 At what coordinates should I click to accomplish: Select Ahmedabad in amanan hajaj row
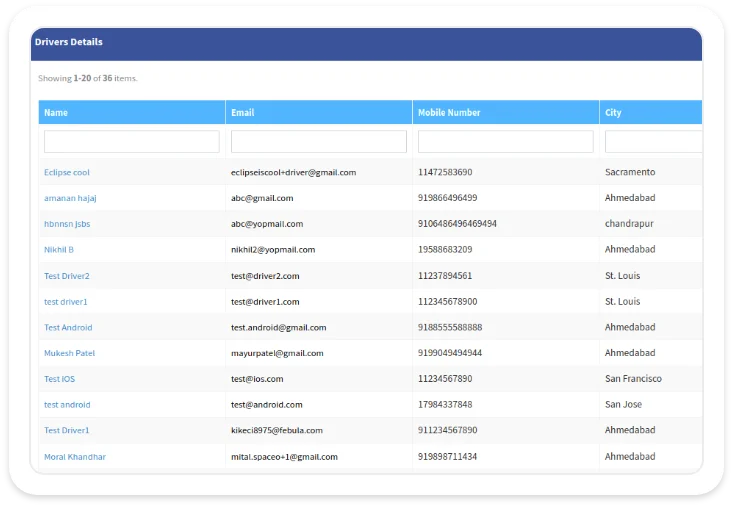point(630,198)
